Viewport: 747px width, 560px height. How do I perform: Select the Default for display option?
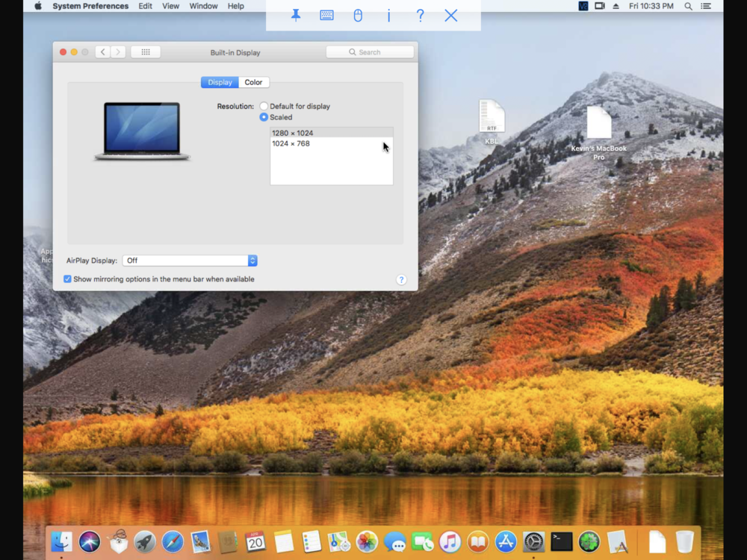tap(264, 107)
